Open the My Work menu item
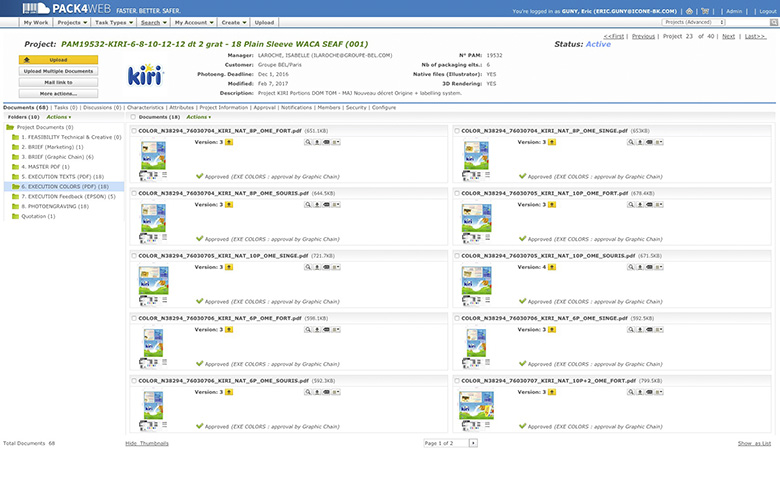The image size is (780, 481). (x=36, y=22)
